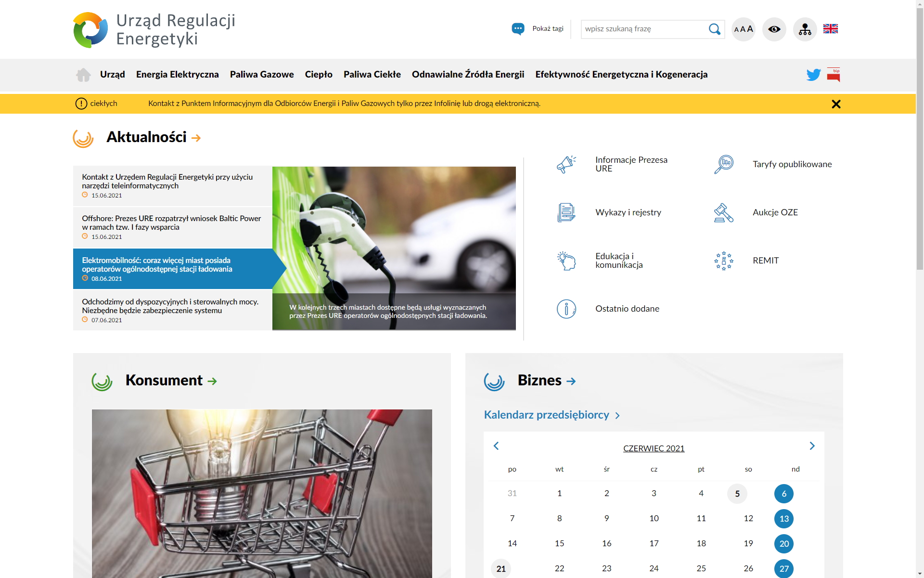The image size is (924, 578).
Task: Open sitemap via the hierarchy icon
Action: (805, 29)
